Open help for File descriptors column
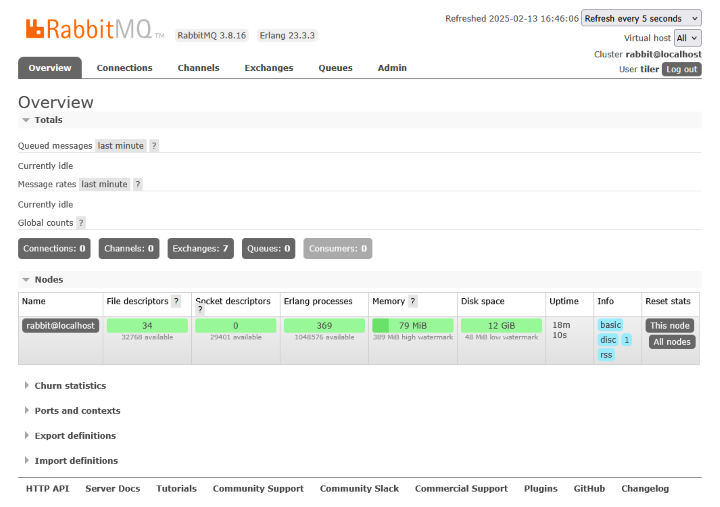 click(176, 301)
